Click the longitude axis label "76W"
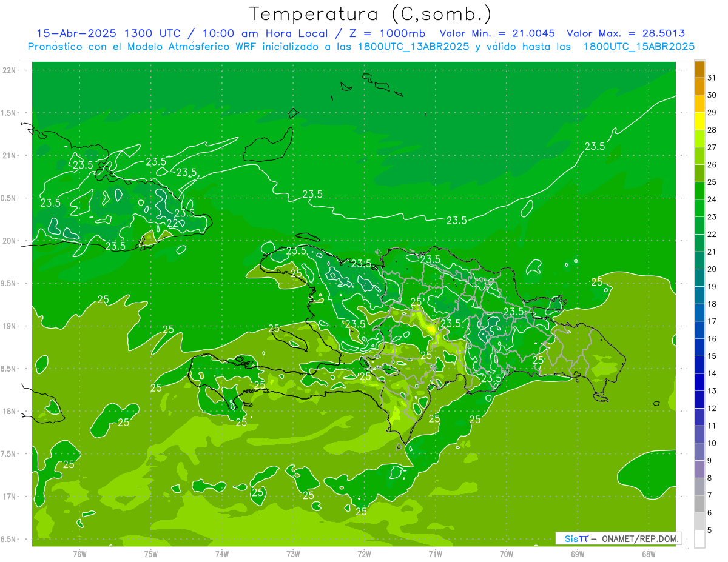 [x=79, y=554]
